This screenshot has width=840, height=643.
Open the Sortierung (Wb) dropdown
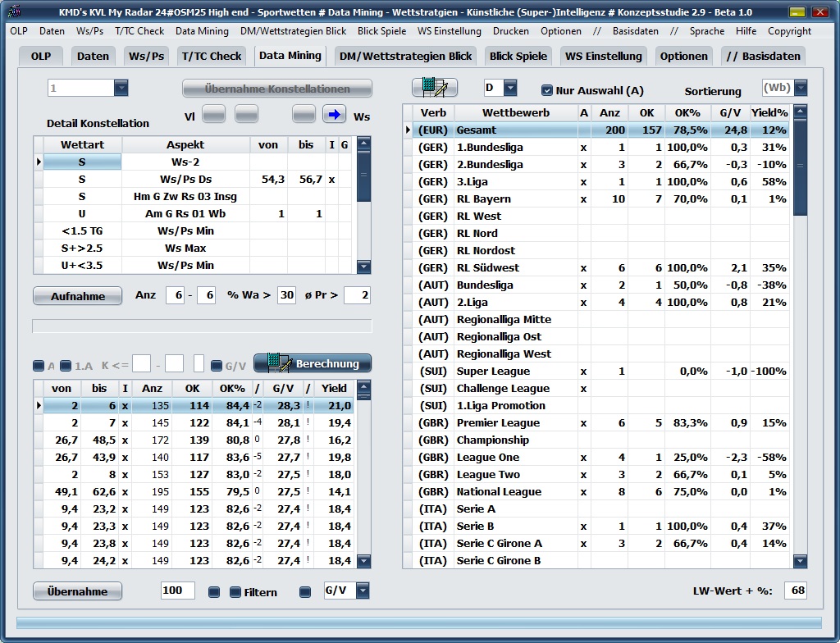(x=801, y=88)
